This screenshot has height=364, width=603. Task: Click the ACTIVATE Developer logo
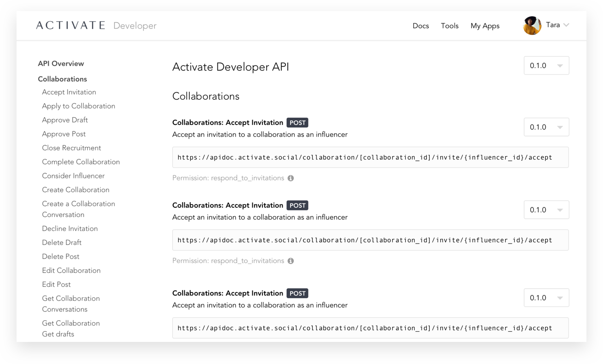(97, 25)
